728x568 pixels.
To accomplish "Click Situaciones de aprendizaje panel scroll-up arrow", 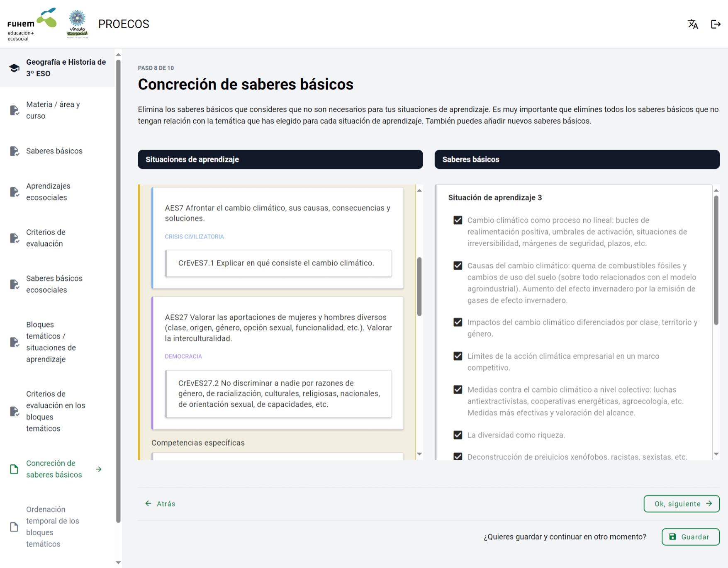I will [x=419, y=190].
